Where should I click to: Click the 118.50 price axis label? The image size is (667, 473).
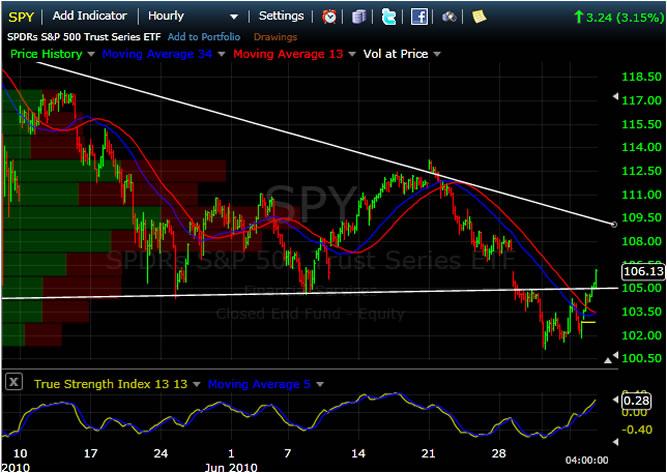pyautogui.click(x=641, y=77)
